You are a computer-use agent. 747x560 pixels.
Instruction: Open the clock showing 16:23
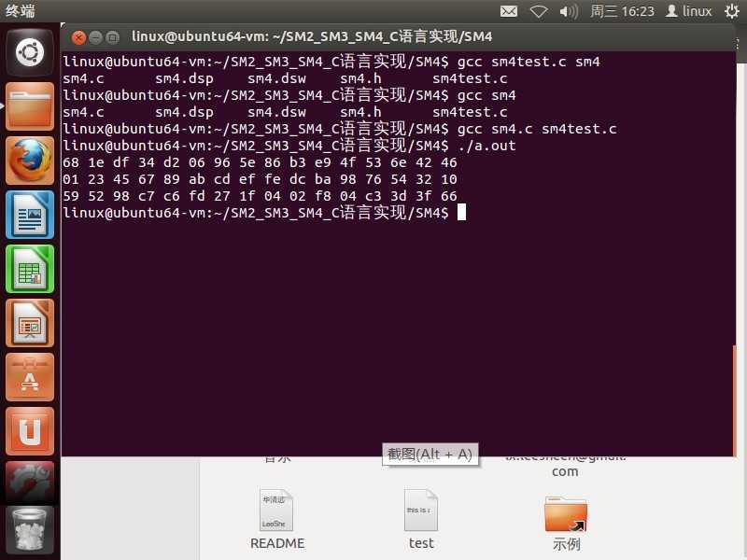pos(622,11)
